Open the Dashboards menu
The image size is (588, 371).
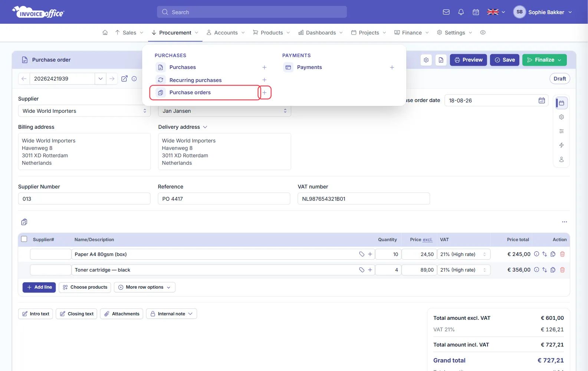(x=321, y=33)
